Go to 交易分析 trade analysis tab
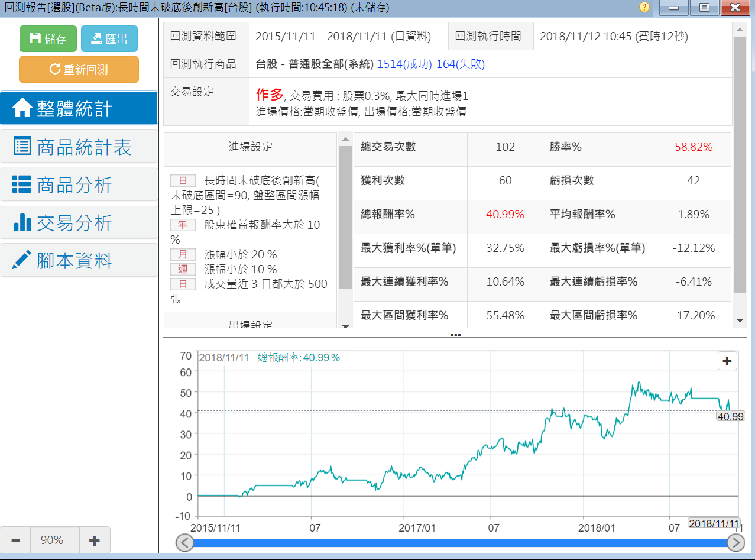 pyautogui.click(x=79, y=222)
